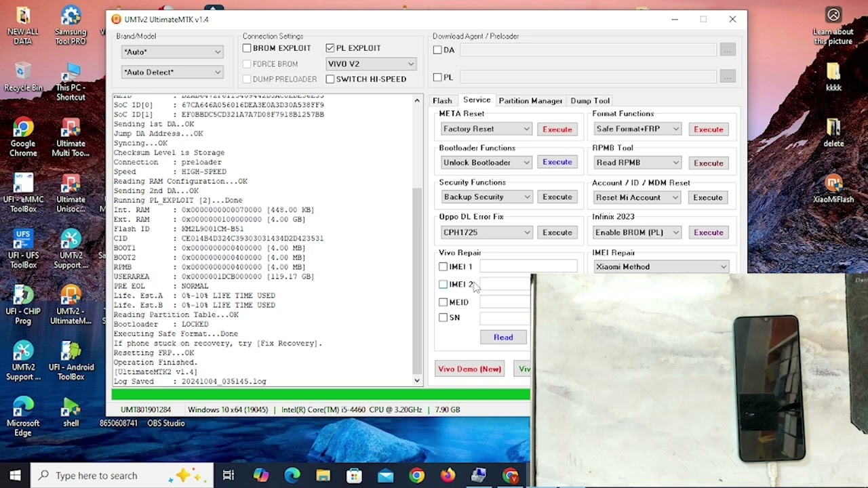Execute META Reset function
This screenshot has width=868, height=488.
557,129
